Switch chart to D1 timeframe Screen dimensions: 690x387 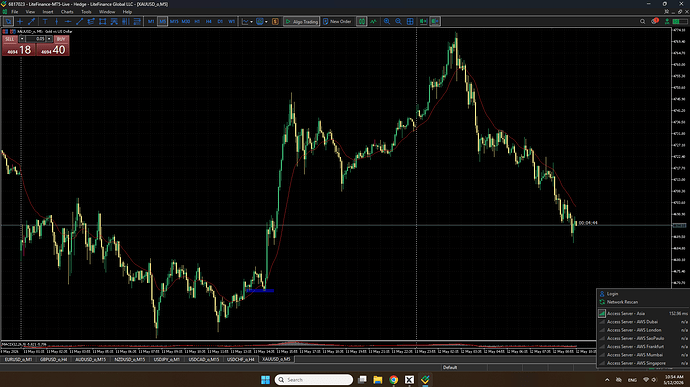tap(220, 21)
